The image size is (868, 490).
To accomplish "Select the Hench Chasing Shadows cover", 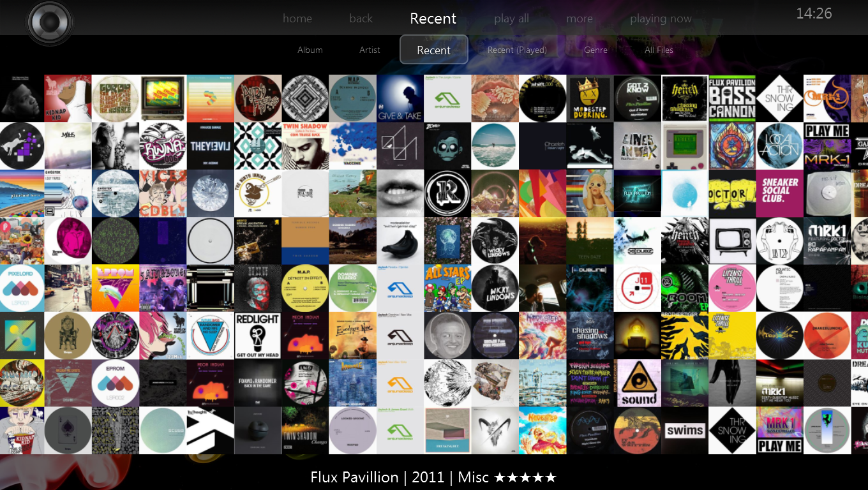I will tap(685, 98).
